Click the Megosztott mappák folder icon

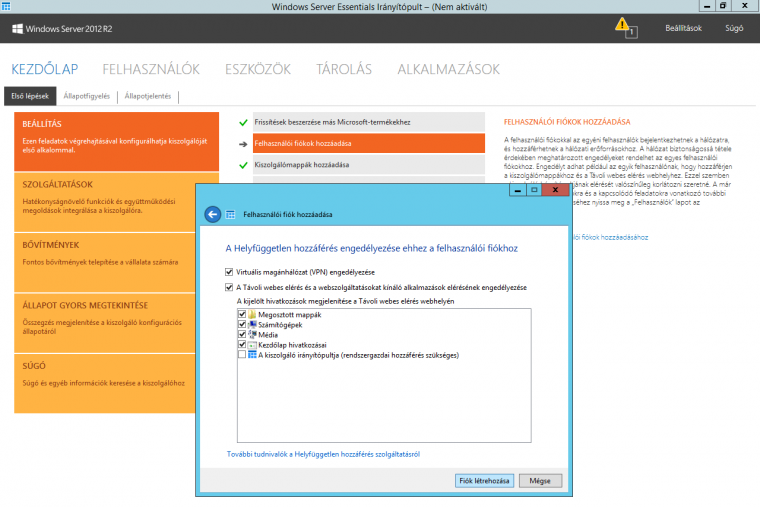point(252,315)
